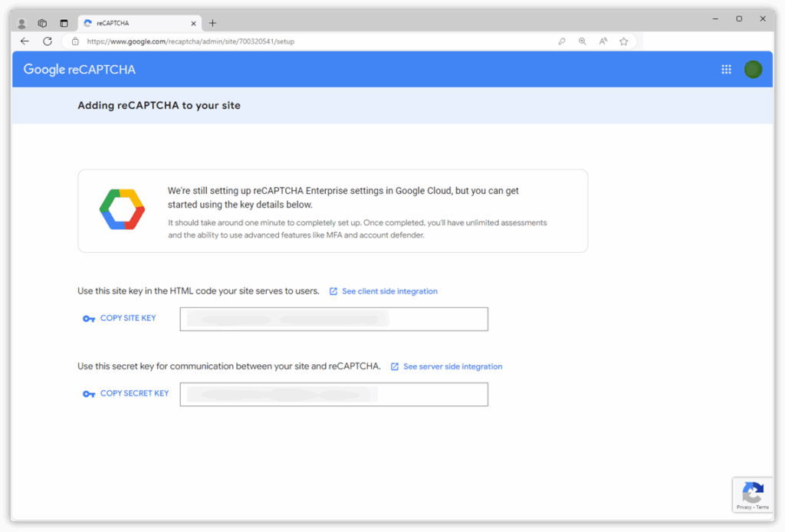The image size is (785, 532).
Task: Click the key icon beside Copy Site Key
Action: point(89,319)
